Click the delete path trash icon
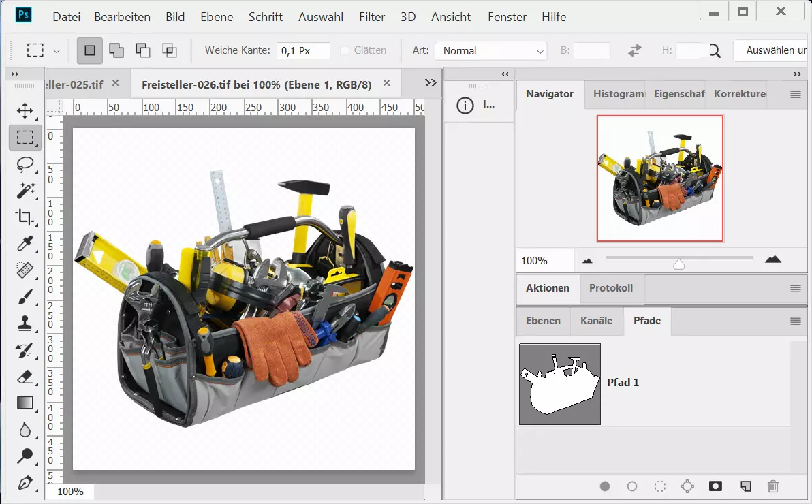Screen dimensions: 812x504 click(x=773, y=486)
